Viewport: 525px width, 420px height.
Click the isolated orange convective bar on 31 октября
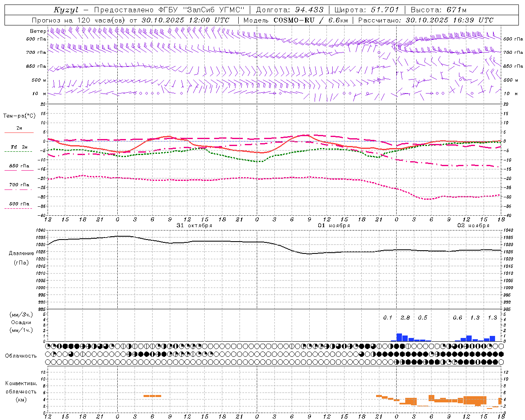[152, 396]
